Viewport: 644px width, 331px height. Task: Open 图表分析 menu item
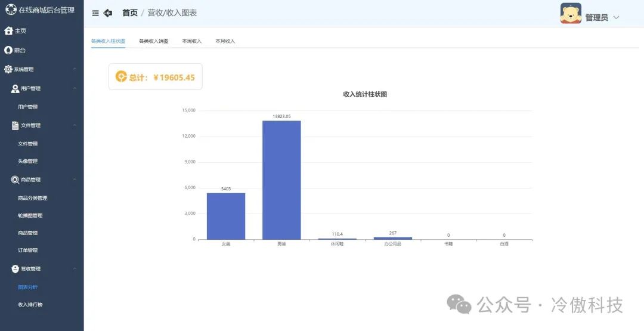click(28, 287)
